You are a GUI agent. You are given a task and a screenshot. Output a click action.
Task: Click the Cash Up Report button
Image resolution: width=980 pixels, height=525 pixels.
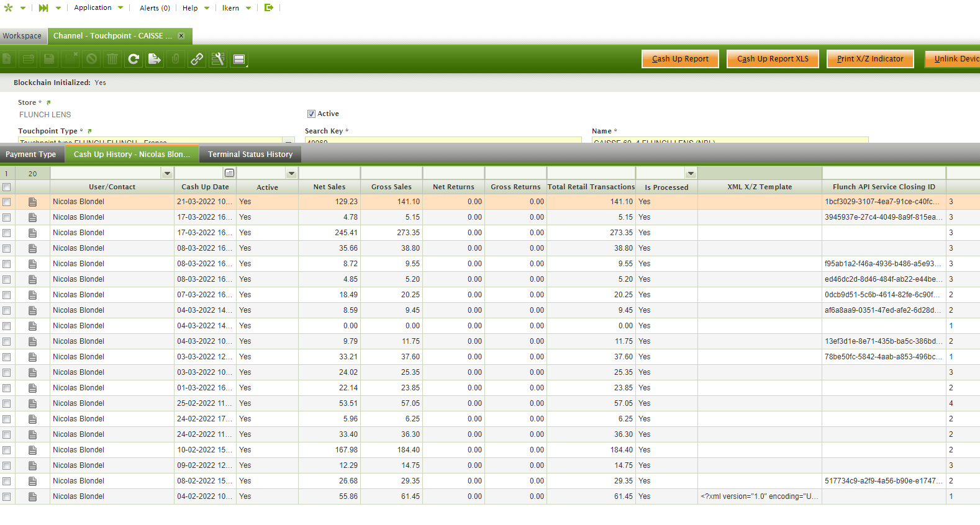pyautogui.click(x=680, y=59)
